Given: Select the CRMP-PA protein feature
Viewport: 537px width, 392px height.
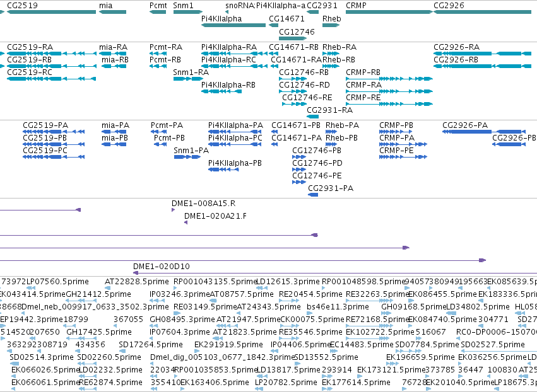Looking at the screenshot, I should (x=403, y=144).
